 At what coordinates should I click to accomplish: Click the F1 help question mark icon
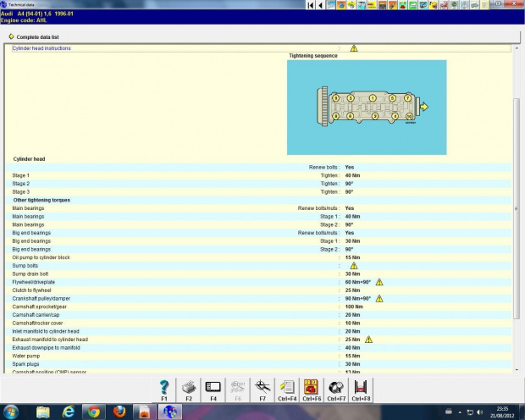coord(163,389)
